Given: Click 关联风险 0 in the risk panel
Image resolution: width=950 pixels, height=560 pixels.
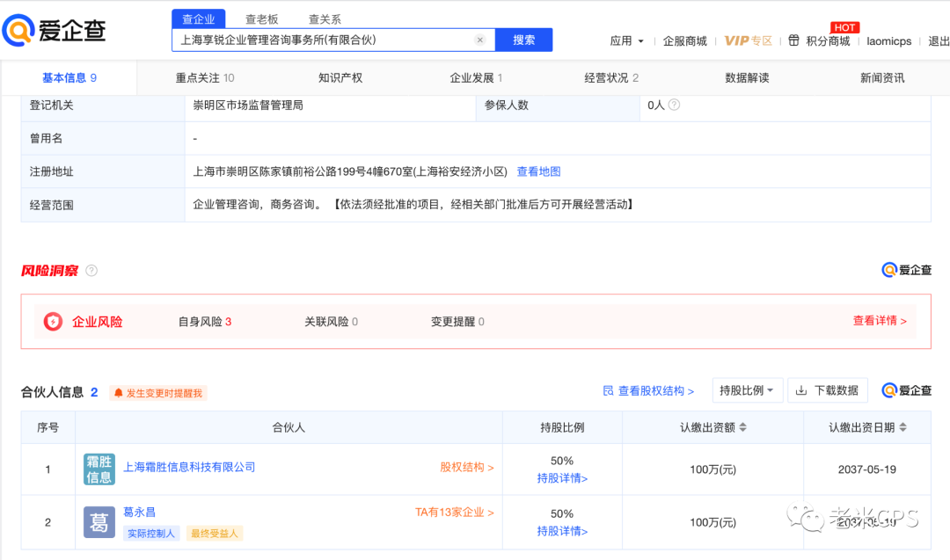Looking at the screenshot, I should pyautogui.click(x=331, y=322).
